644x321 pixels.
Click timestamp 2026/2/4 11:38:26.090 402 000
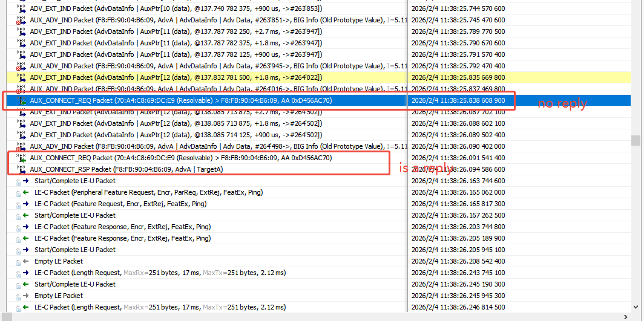click(458, 146)
